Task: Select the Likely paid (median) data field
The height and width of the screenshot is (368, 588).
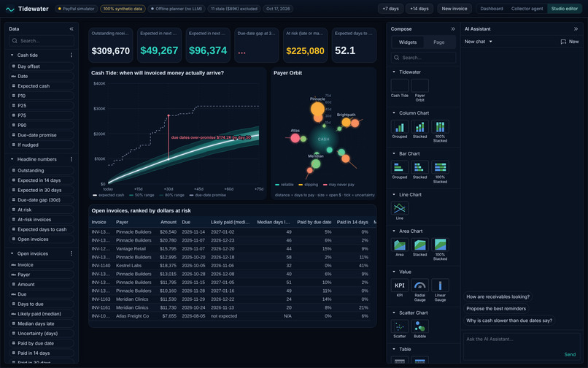Action: pyautogui.click(x=42, y=314)
